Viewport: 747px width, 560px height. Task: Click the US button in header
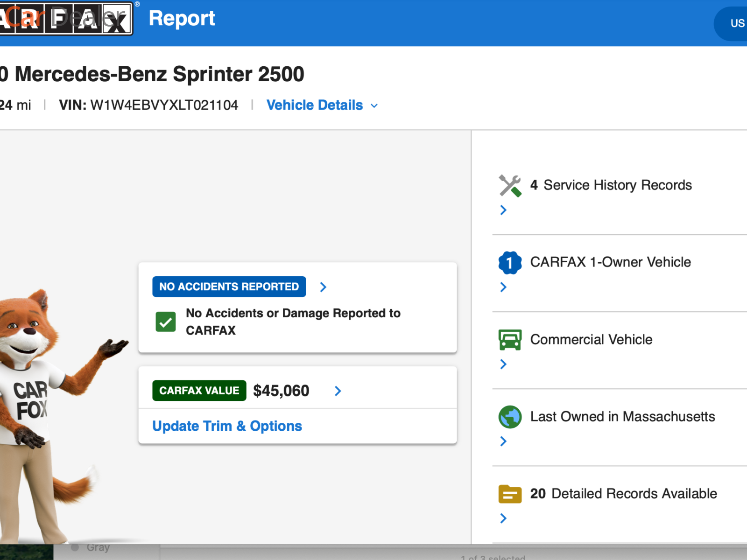pos(731,23)
